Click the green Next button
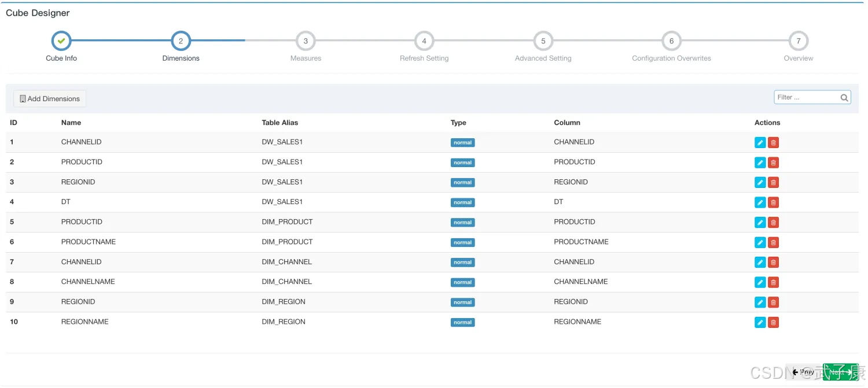Viewport: 868px width, 388px height. [840, 372]
